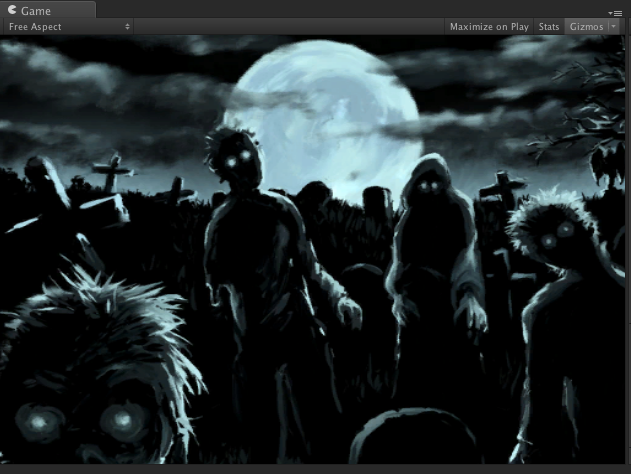Select the Game tab
This screenshot has width=631, height=474.
point(47,10)
